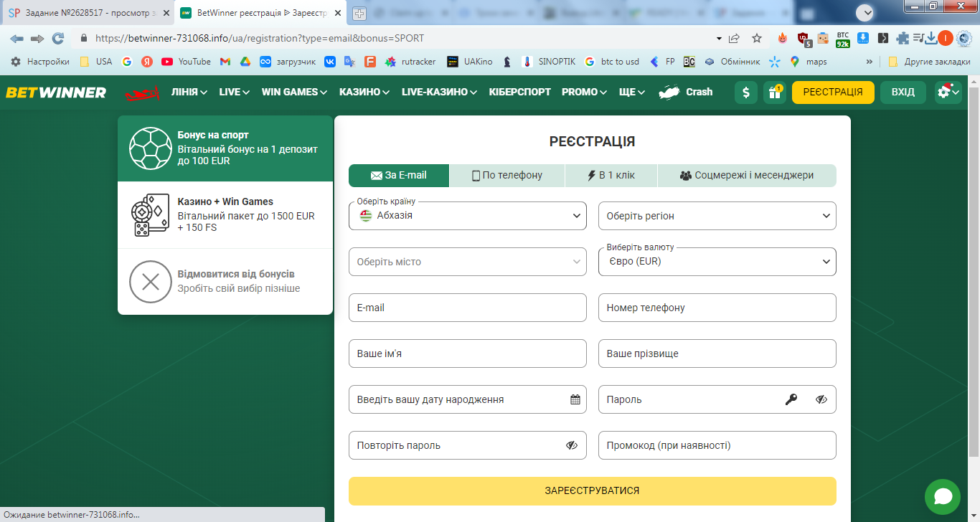The width and height of the screenshot is (980, 522).
Task: Click the E-mail input field
Action: coord(468,308)
